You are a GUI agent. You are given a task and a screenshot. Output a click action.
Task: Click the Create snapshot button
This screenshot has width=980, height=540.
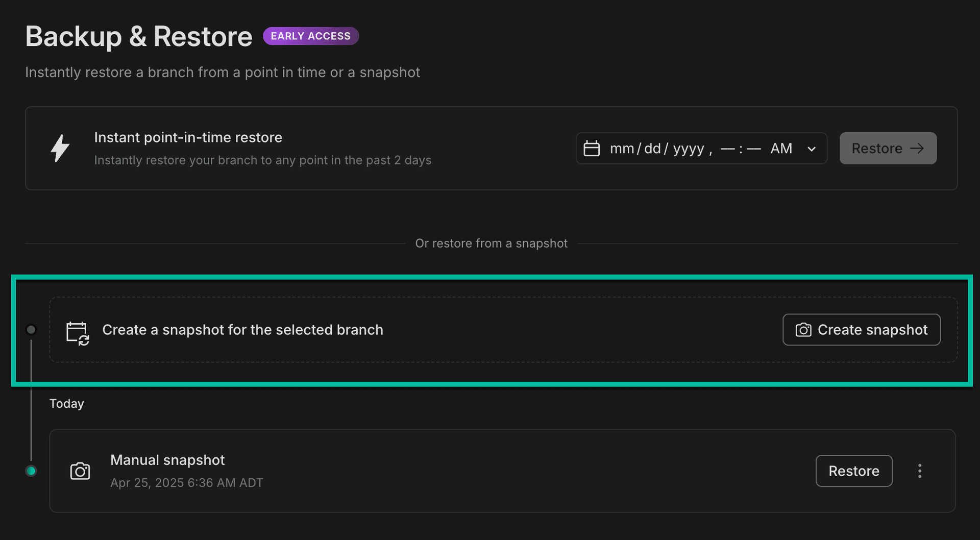(x=861, y=330)
